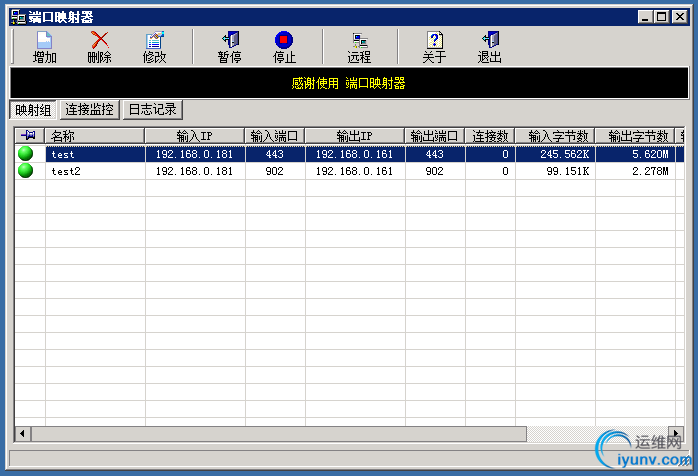Click output port 443 in test row

pyautogui.click(x=434, y=154)
